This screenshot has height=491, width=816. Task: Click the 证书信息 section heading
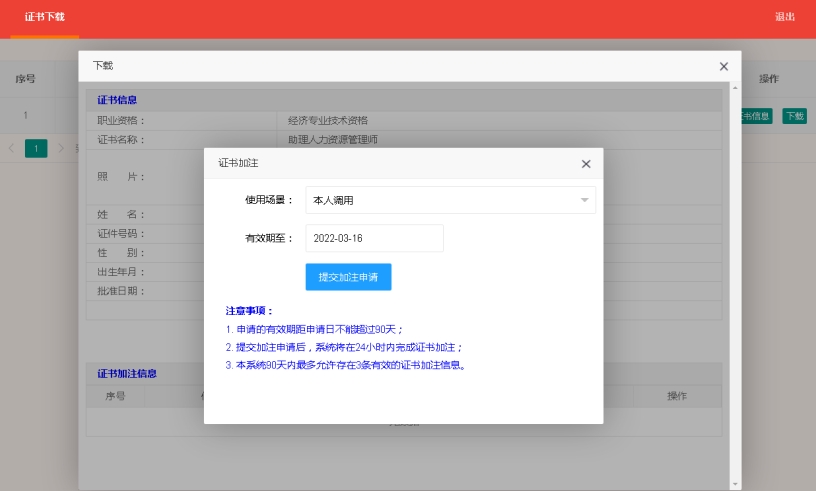(x=117, y=100)
